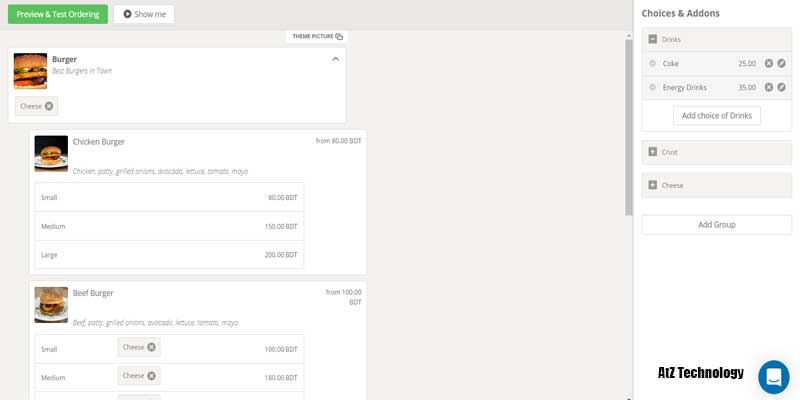Click the Chicken Burger thumbnail image
Viewport: 800px width, 400px height.
[x=51, y=153]
